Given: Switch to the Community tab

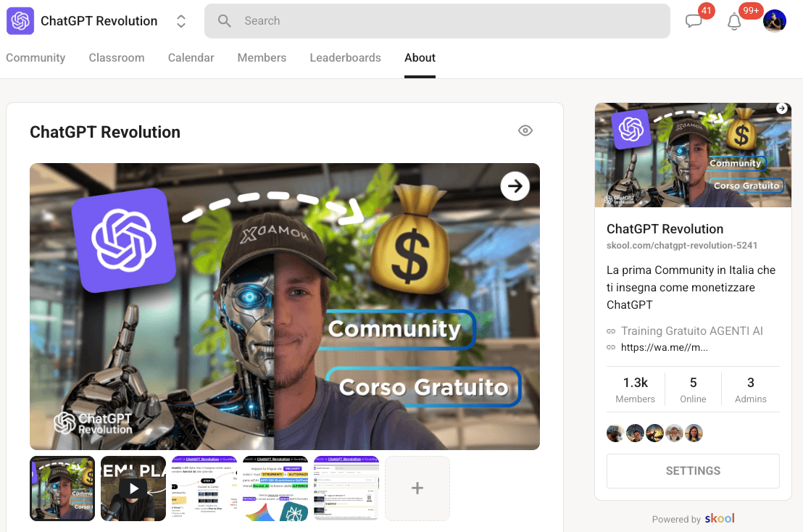Looking at the screenshot, I should point(36,58).
